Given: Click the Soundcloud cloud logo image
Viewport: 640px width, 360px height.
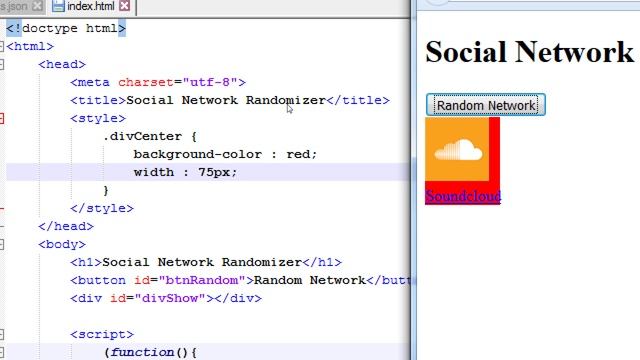Looking at the screenshot, I should [x=457, y=149].
